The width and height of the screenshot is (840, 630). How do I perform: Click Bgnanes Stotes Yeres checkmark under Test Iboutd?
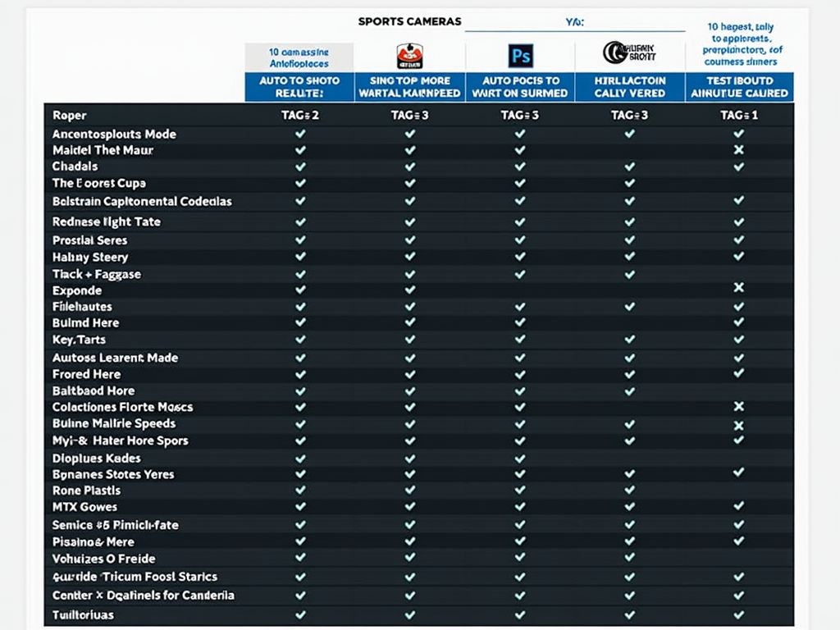tap(739, 472)
